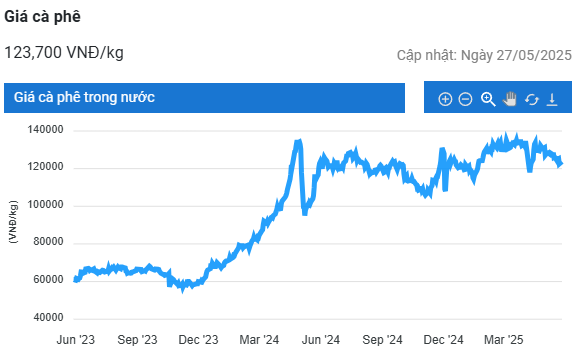Image resolution: width=584 pixels, height=363 pixels.
Task: Reset the chart zoom with refresh icon
Action: click(x=531, y=100)
